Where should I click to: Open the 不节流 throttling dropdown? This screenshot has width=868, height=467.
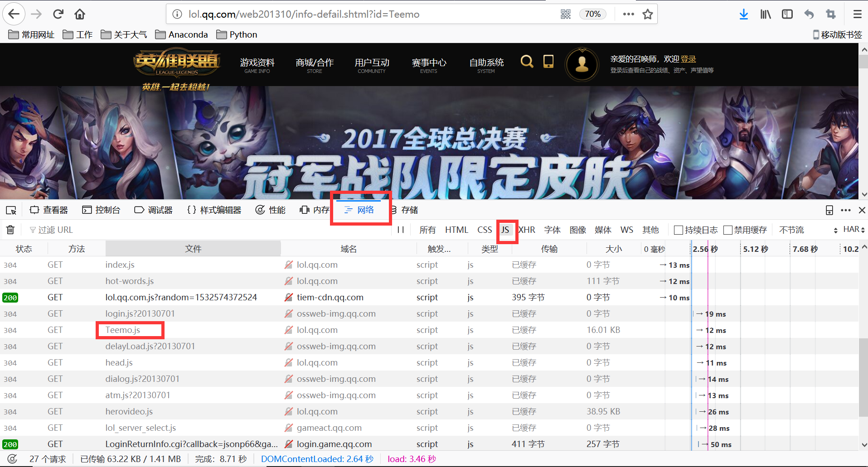808,230
